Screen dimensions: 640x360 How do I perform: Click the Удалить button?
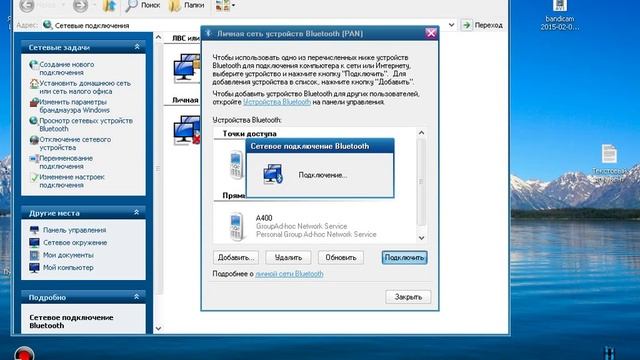click(x=288, y=258)
